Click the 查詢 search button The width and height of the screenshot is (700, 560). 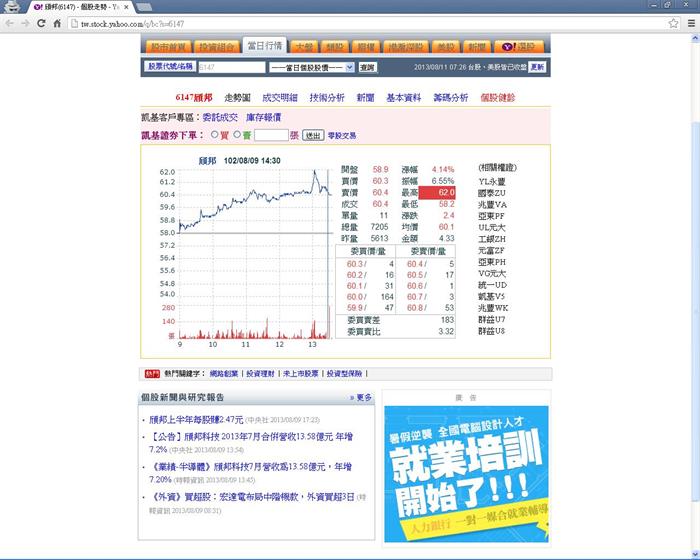[367, 67]
